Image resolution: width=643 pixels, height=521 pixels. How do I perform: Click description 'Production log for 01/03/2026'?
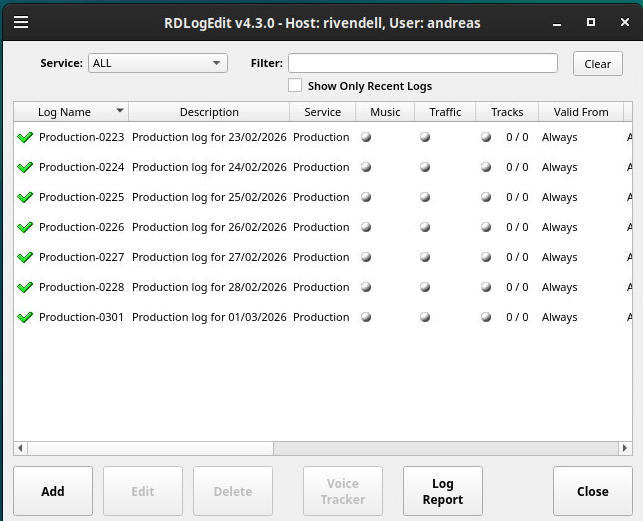209,317
